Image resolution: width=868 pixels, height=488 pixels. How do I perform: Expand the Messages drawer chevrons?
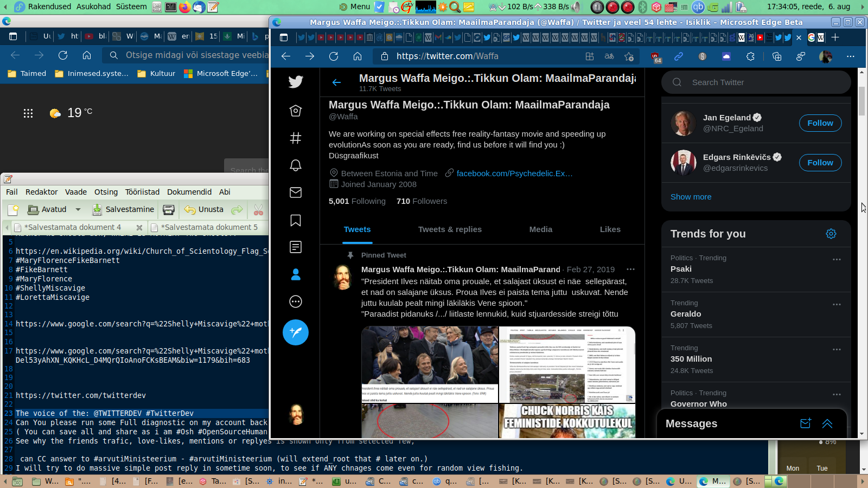tap(827, 423)
